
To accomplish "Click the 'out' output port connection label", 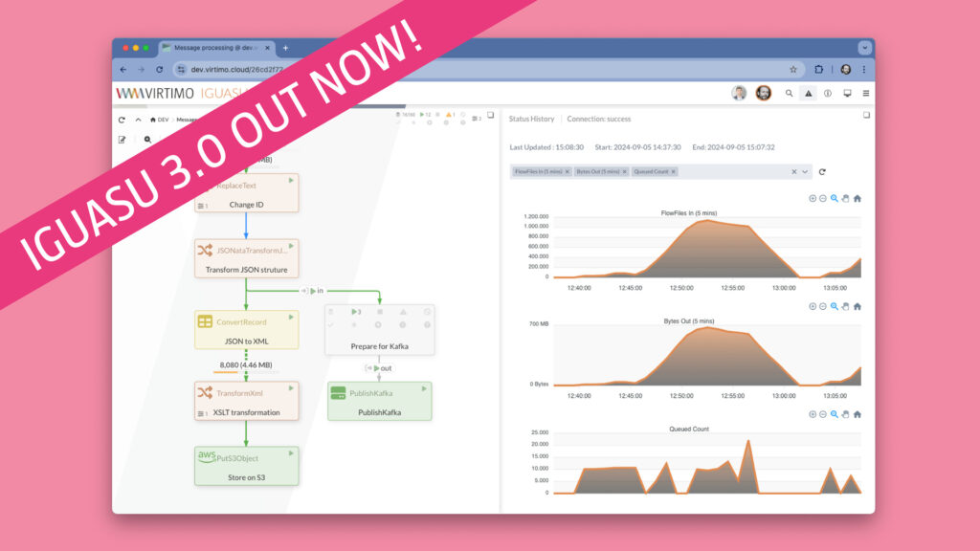I will pyautogui.click(x=379, y=368).
